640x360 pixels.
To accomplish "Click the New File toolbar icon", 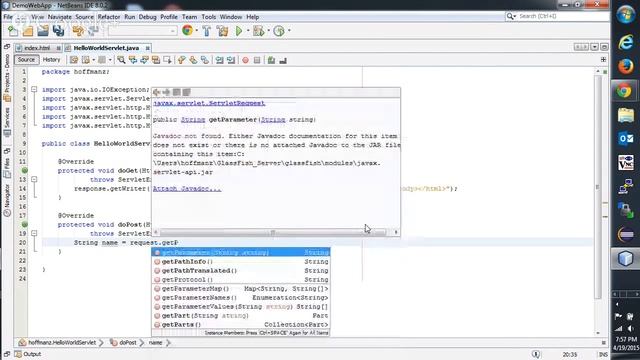I will tap(13, 31).
